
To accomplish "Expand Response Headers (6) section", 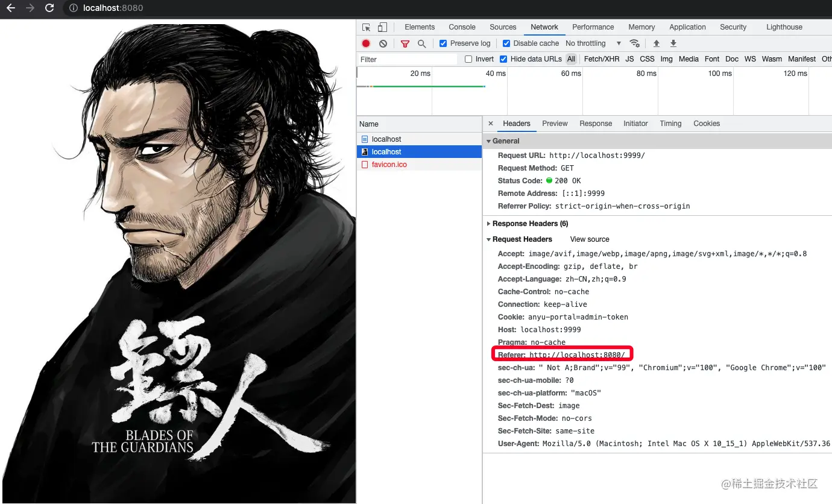I will (489, 224).
